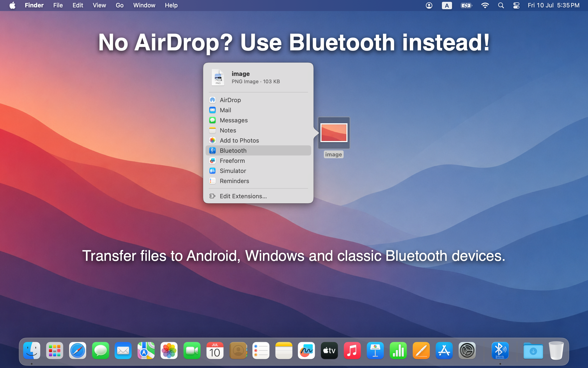
Task: Open Spotlight search
Action: (501, 5)
